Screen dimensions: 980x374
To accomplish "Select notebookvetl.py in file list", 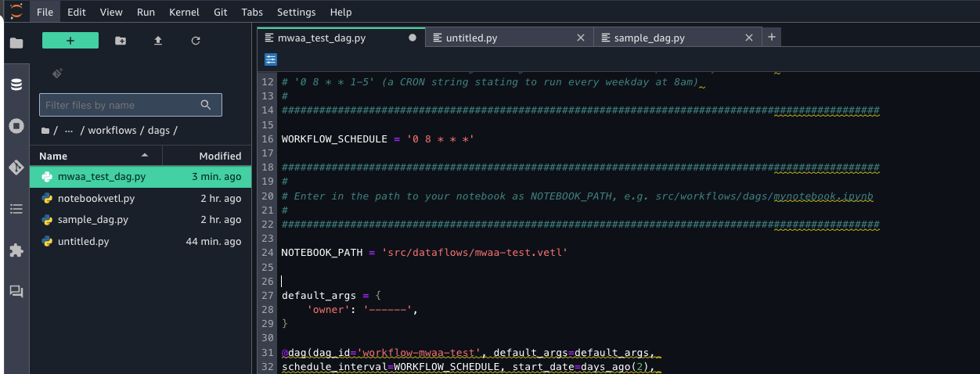I will pos(141,199).
